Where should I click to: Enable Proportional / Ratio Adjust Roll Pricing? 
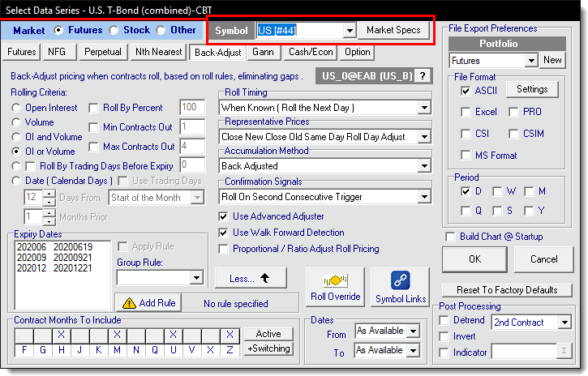[x=225, y=249]
